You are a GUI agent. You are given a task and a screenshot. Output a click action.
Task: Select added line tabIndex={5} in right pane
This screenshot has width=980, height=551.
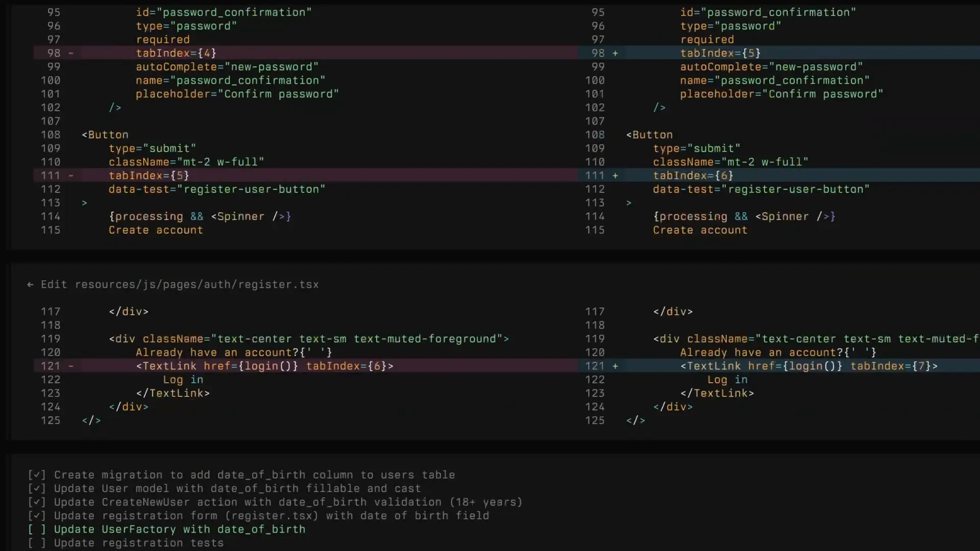[720, 53]
